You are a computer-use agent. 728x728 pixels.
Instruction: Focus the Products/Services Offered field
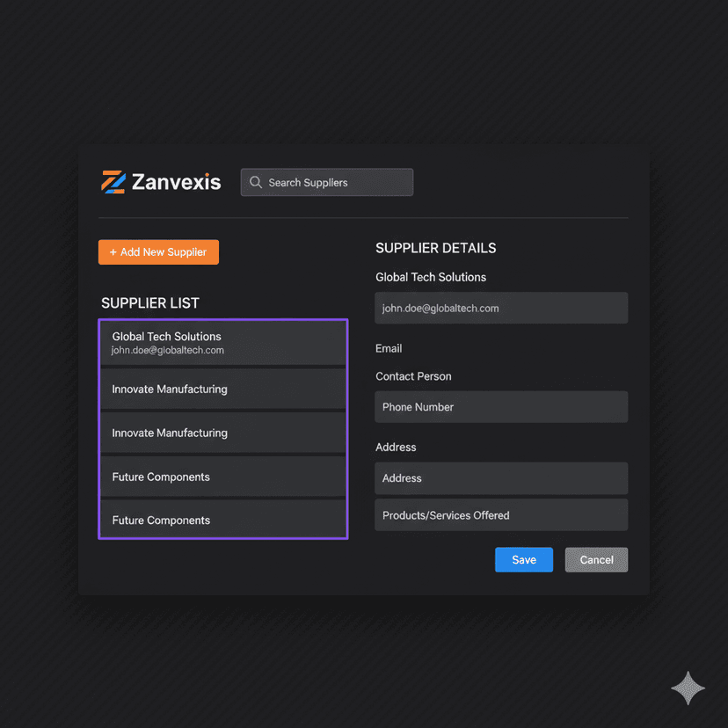click(501, 515)
